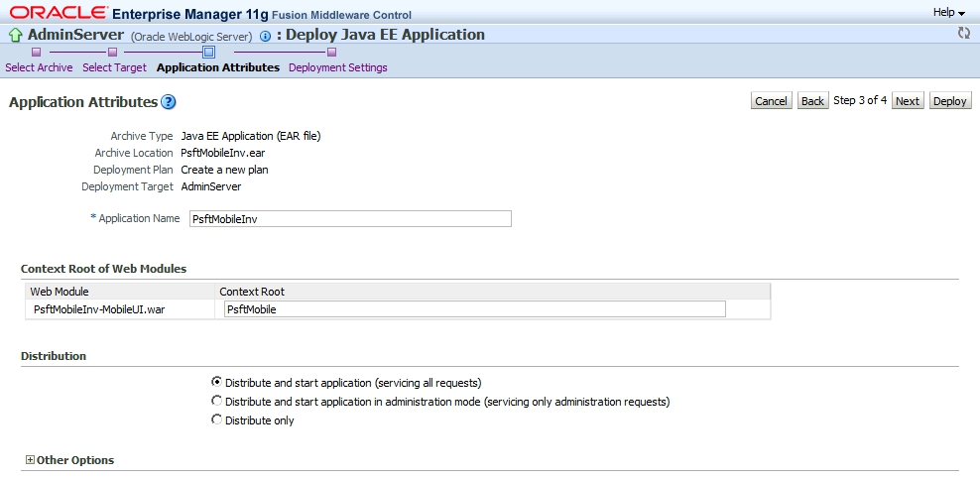Click the Application Attributes step label
Screen dimensions: 980x479
(x=218, y=67)
